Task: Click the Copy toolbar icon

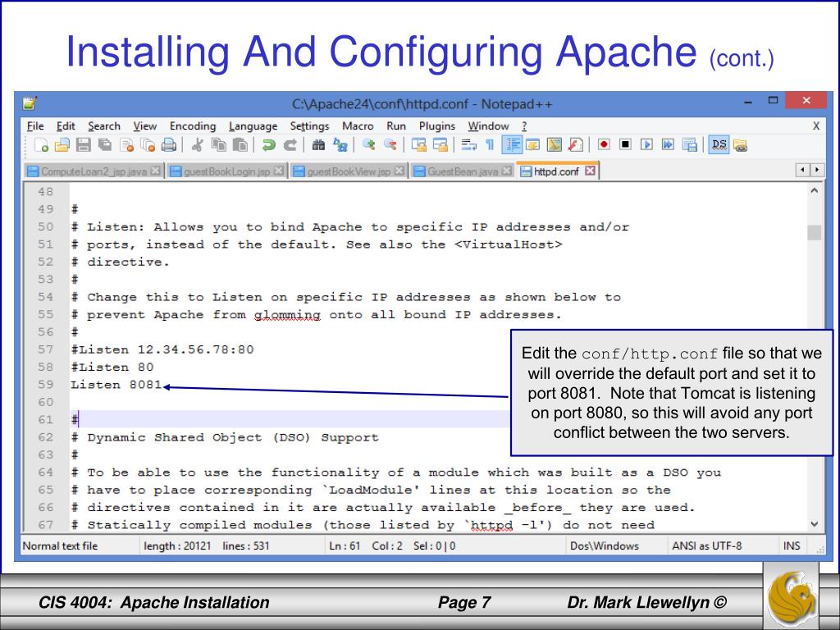Action: [x=218, y=144]
